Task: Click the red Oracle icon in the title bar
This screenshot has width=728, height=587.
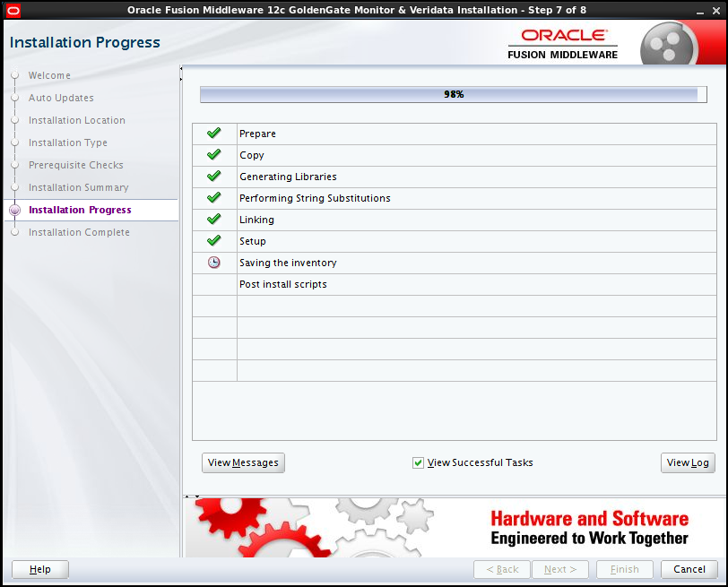Action: 12,8
